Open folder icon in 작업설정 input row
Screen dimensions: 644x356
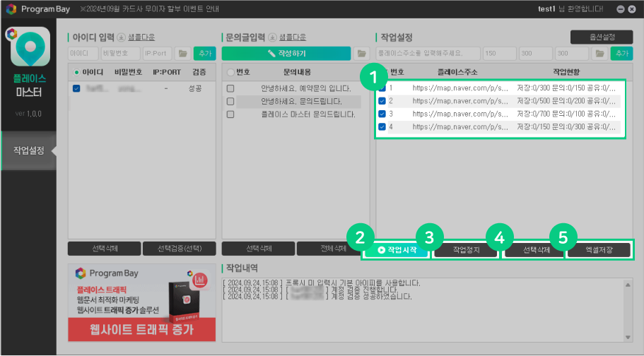pos(600,53)
